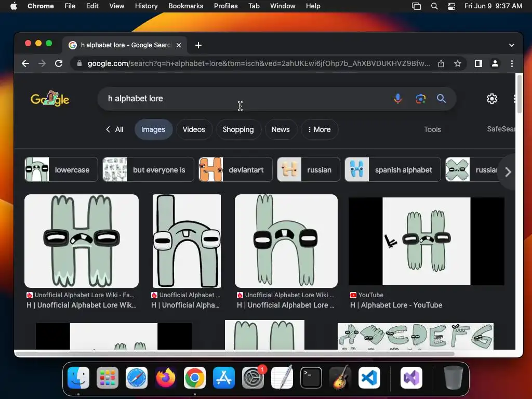Filter by lowercase chip
The image size is (532, 399).
point(61,170)
